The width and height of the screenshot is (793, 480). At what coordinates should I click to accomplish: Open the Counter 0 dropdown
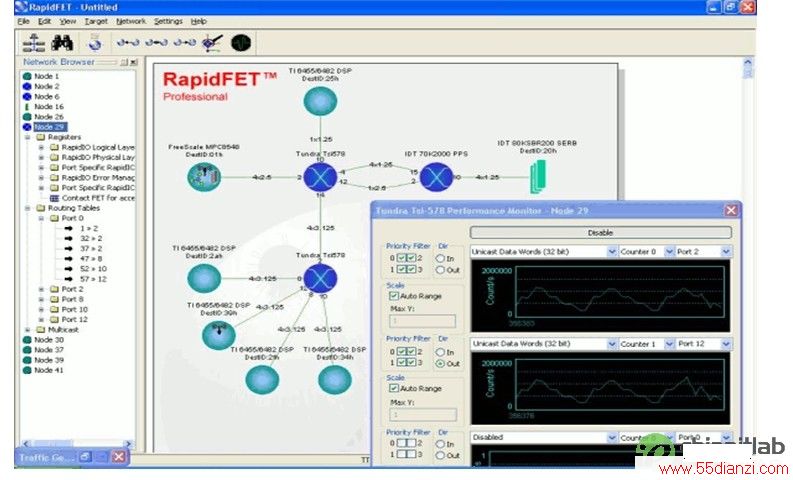tap(669, 251)
